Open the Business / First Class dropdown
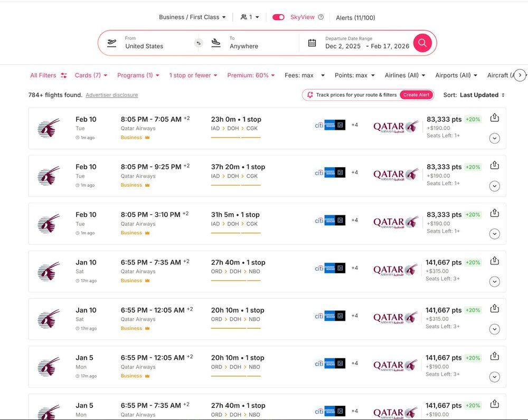Screen dimensions: 528x420 (192, 17)
